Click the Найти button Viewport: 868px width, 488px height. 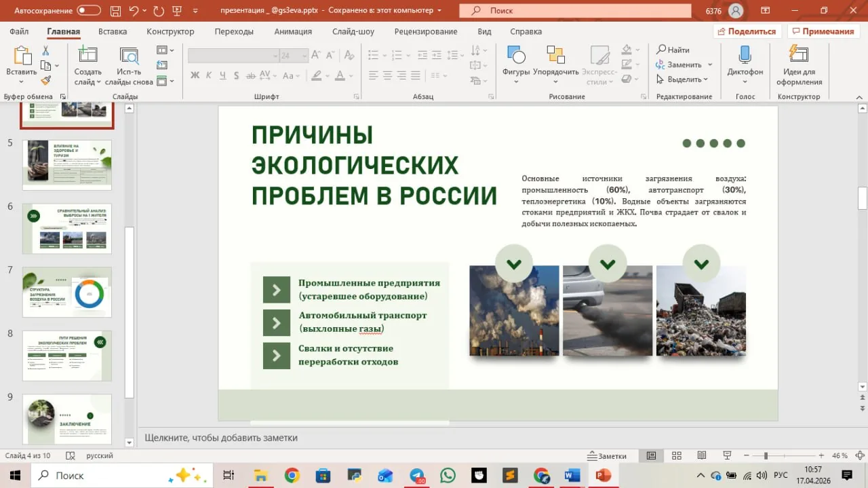tap(673, 50)
